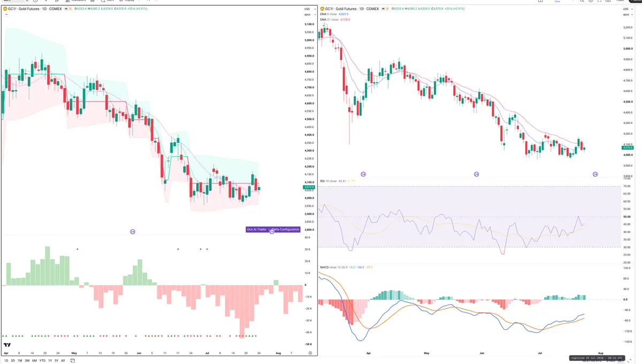Click the 70.00 level on the RSI axis
Screen dimensions: 642x364
click(x=626, y=186)
